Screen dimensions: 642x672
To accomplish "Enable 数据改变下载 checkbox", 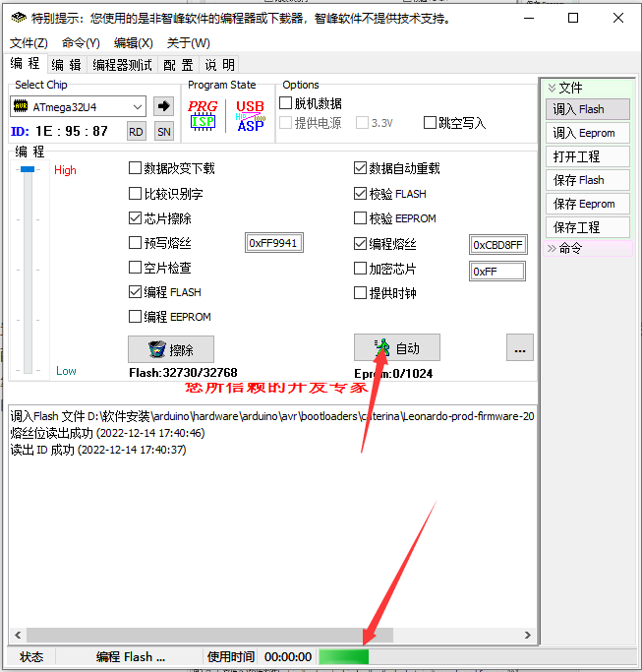I will (x=136, y=168).
